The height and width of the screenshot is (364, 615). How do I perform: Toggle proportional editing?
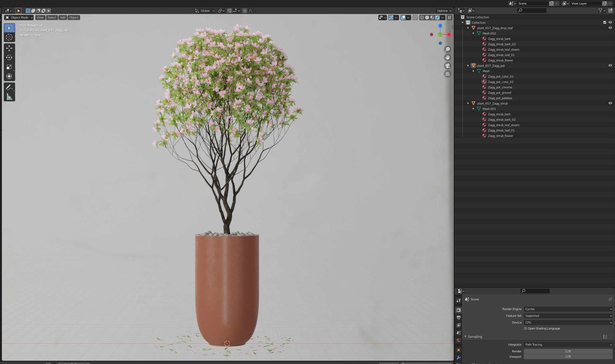[245, 11]
